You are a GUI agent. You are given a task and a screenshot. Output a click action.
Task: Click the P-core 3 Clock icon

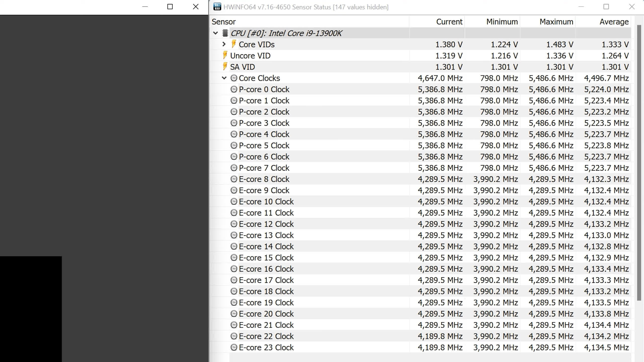pyautogui.click(x=234, y=123)
